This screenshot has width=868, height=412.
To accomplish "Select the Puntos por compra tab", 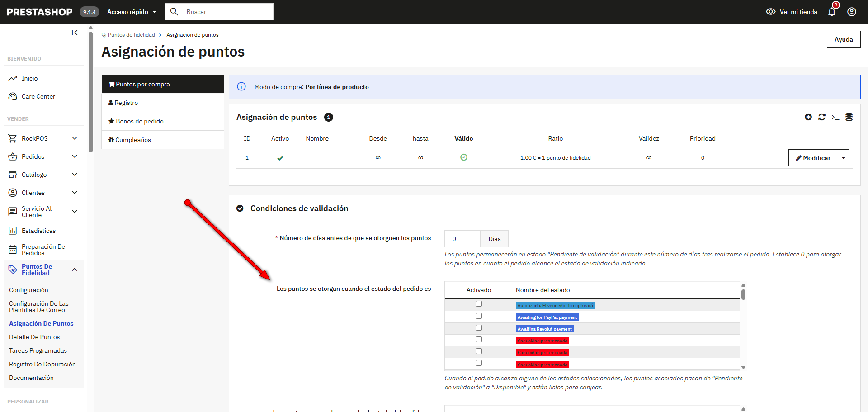I will point(163,84).
